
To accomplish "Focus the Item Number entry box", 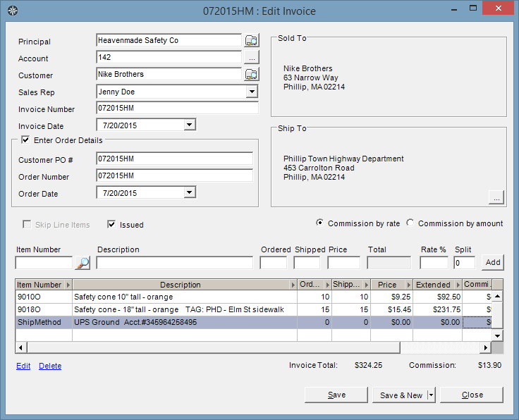I will pos(44,263).
